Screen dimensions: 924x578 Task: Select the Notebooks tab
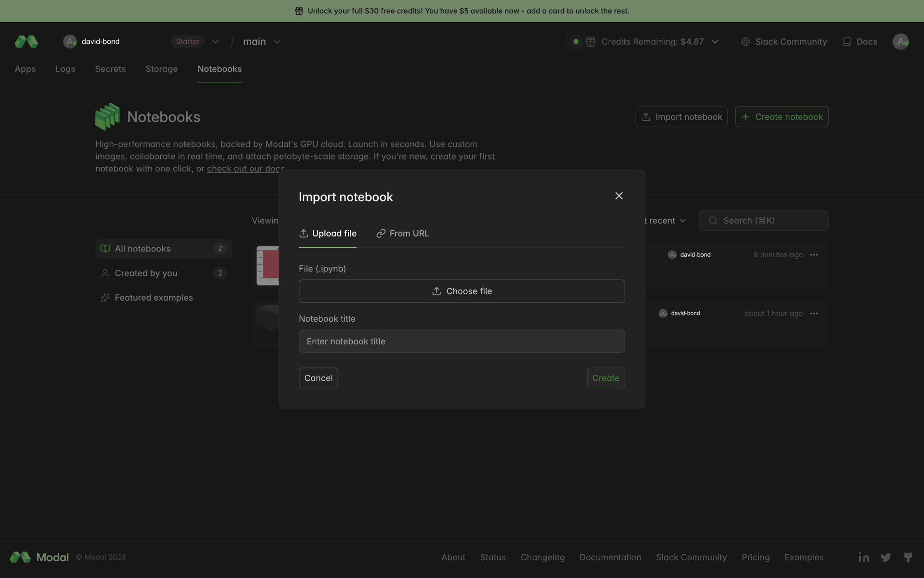pos(219,69)
